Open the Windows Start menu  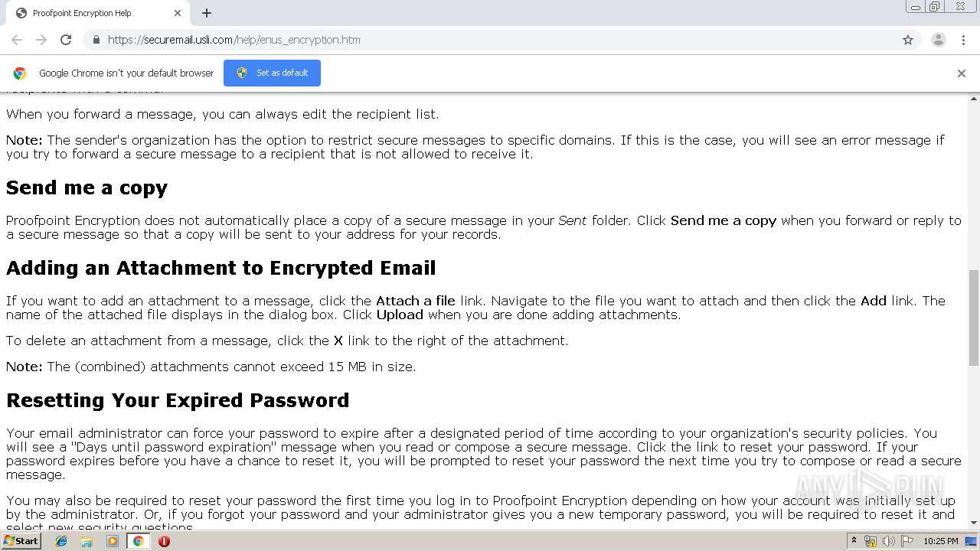(x=21, y=541)
